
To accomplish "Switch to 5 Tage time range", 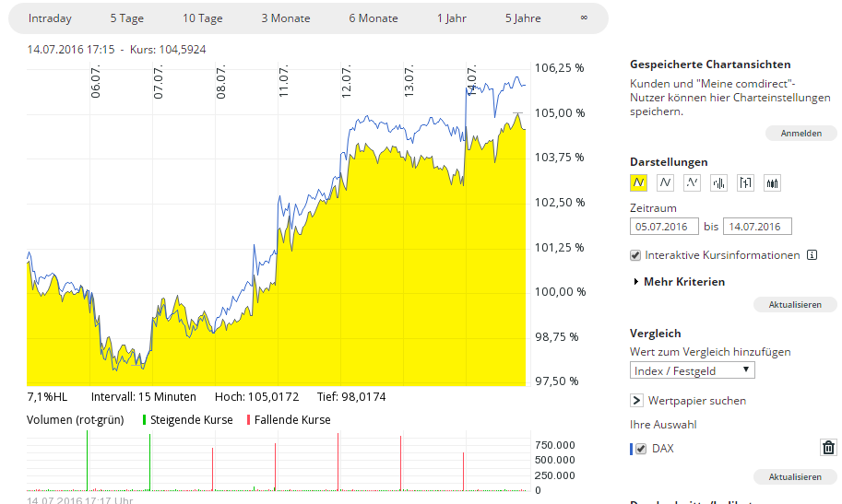I will (127, 18).
